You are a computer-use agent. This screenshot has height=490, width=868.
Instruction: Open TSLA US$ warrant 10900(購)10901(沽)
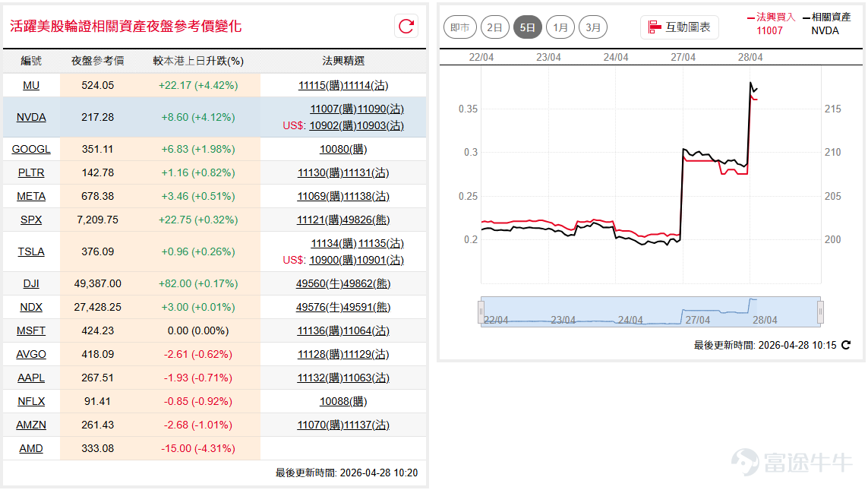[x=356, y=261]
